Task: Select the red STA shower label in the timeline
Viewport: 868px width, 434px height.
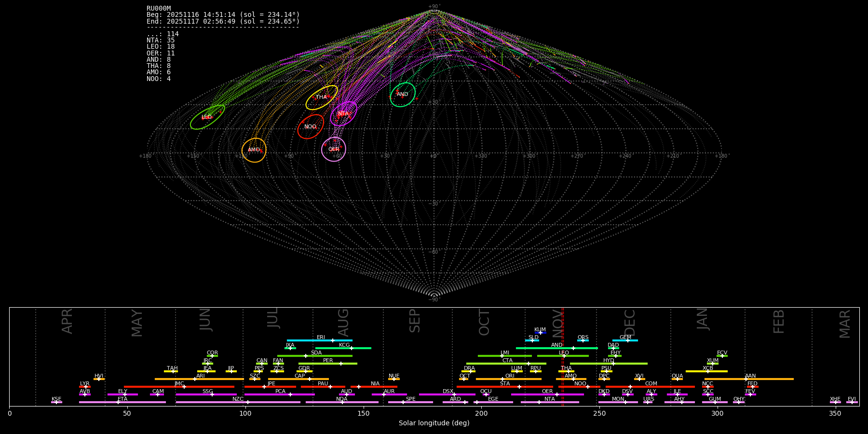Action: click(505, 384)
